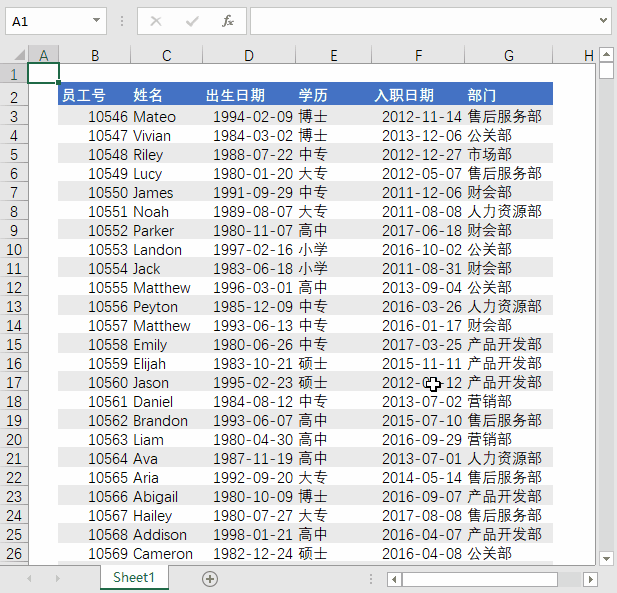The height and width of the screenshot is (593, 617).
Task: Click the next sheet navigation arrow
Action: tap(55, 578)
